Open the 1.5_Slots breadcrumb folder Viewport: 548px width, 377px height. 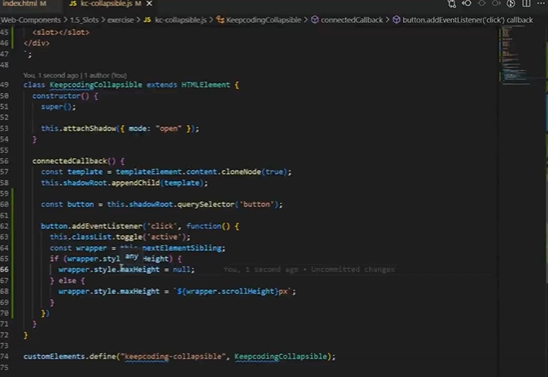point(84,20)
